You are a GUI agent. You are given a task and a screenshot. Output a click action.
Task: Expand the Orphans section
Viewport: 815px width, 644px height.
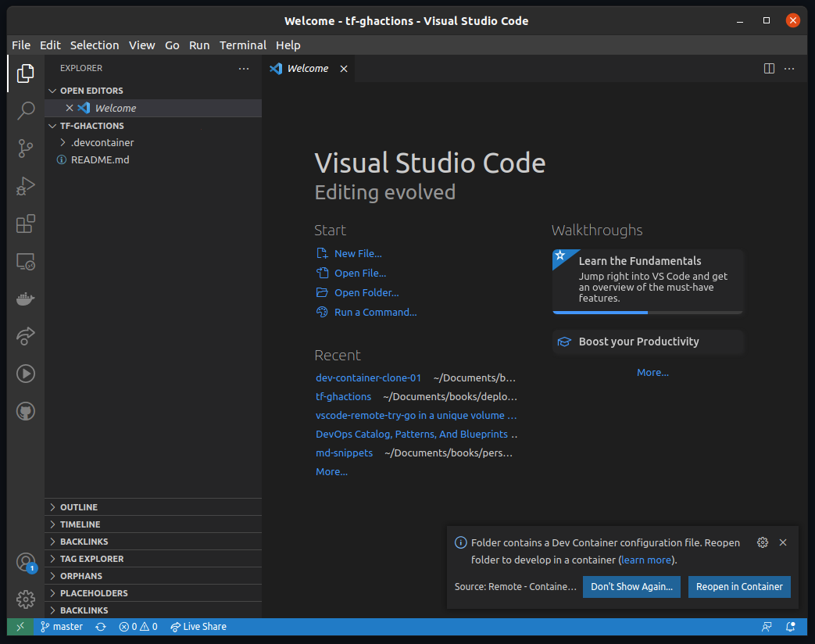(153, 576)
